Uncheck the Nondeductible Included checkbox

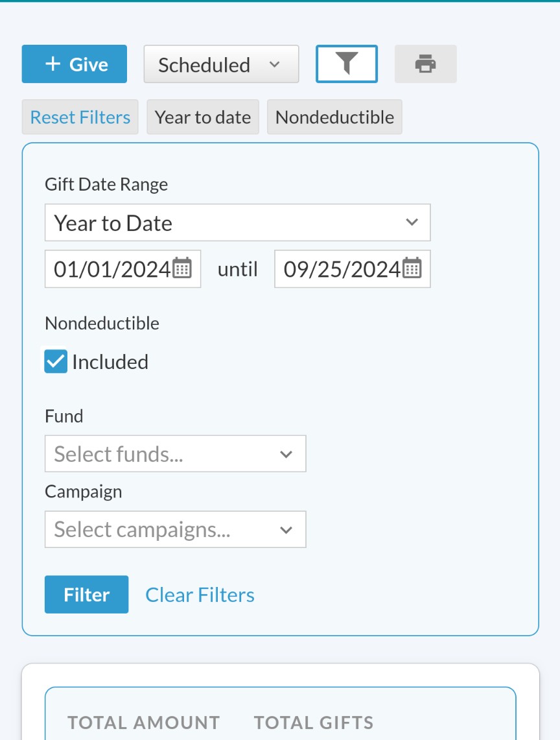tap(56, 361)
